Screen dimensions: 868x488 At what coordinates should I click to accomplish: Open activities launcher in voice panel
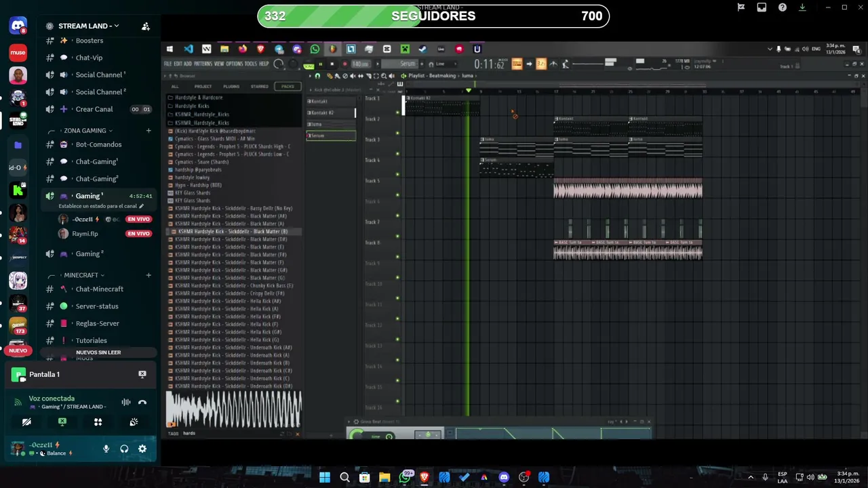(x=98, y=422)
